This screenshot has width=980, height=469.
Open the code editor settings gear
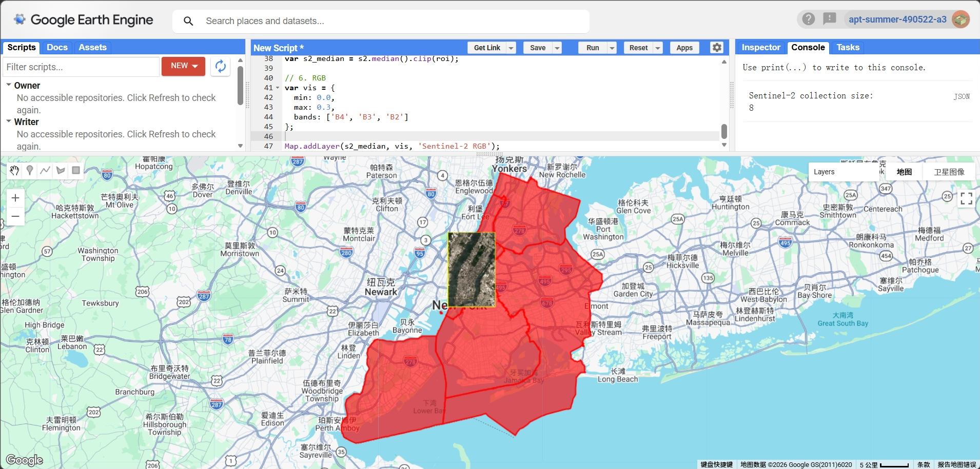717,48
